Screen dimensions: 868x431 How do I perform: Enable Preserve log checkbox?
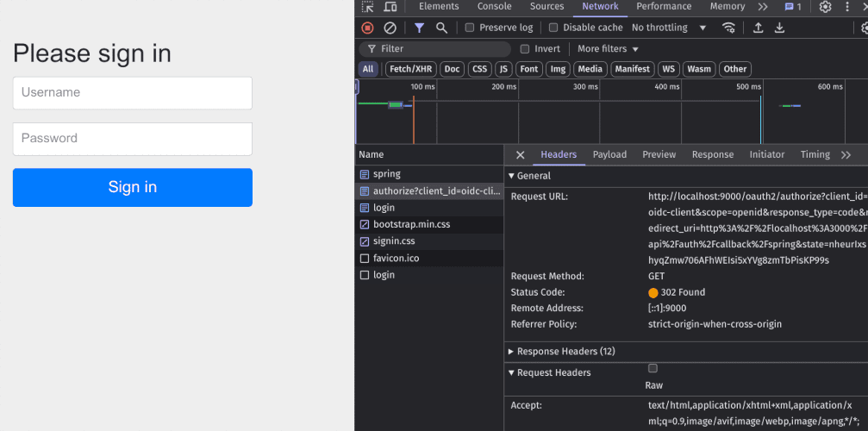pyautogui.click(x=470, y=28)
